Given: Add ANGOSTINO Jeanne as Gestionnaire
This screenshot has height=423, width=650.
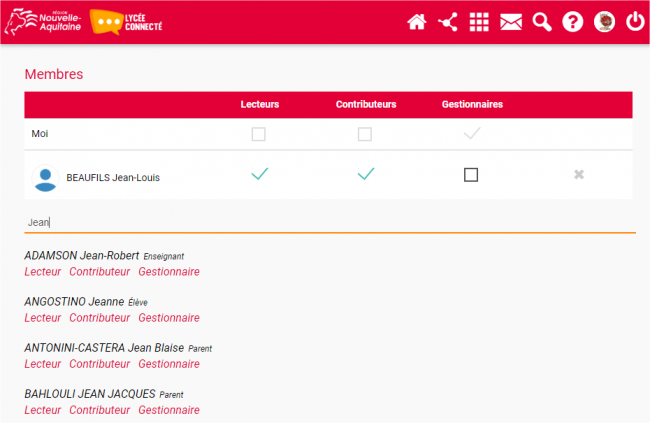Looking at the screenshot, I should click(169, 318).
